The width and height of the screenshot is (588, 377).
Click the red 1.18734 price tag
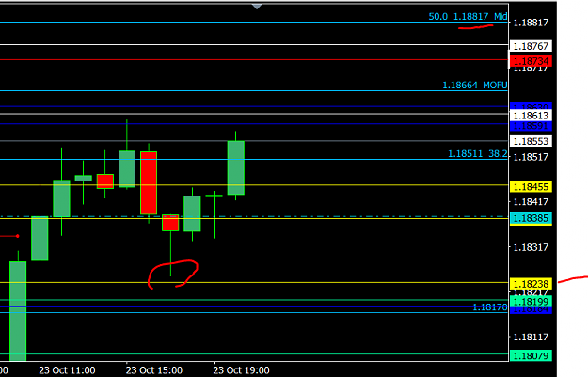click(x=531, y=61)
